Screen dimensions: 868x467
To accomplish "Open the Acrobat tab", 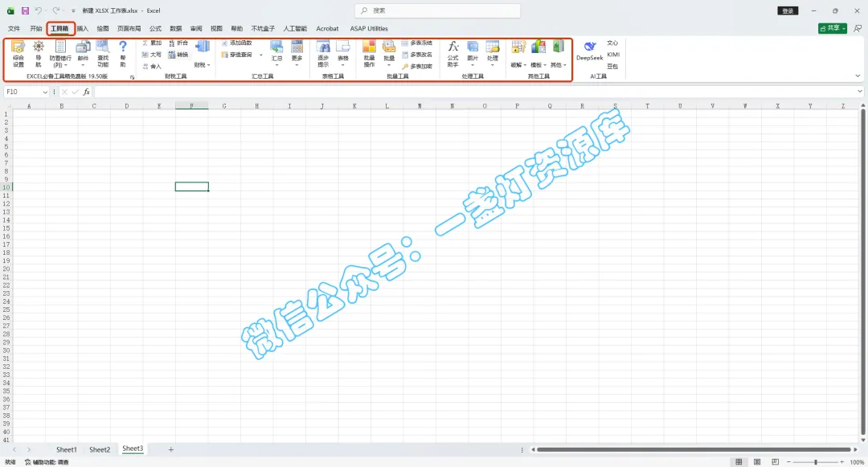I will pyautogui.click(x=327, y=28).
